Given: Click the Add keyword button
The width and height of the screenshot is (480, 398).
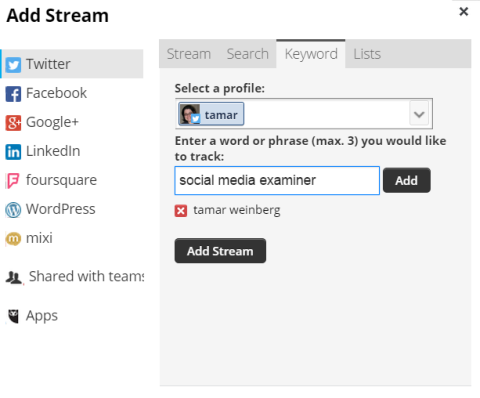Looking at the screenshot, I should (407, 180).
